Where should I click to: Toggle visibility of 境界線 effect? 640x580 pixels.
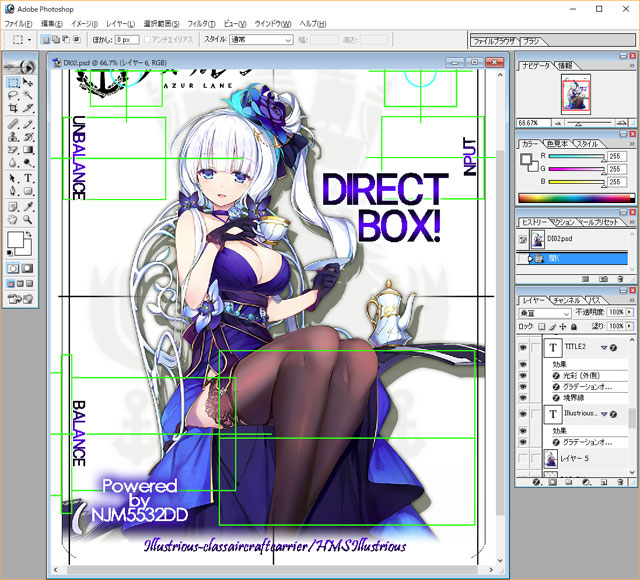[x=523, y=398]
